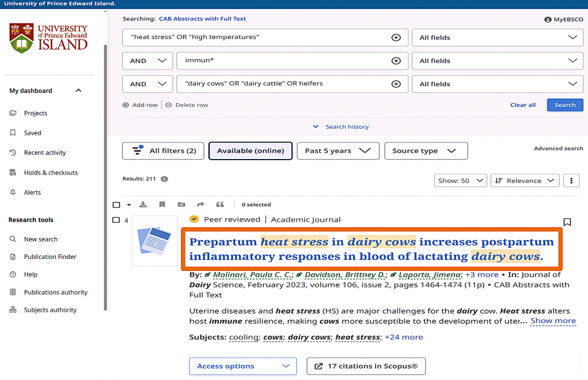This screenshot has width=588, height=380.
Task: Check the checkbox for result 4
Action: click(116, 220)
